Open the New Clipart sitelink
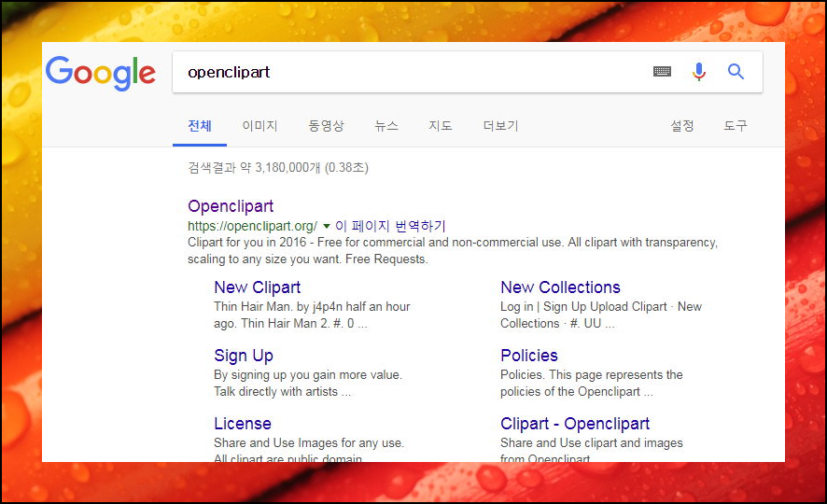Viewport: 827px width, 504px height. tap(257, 287)
